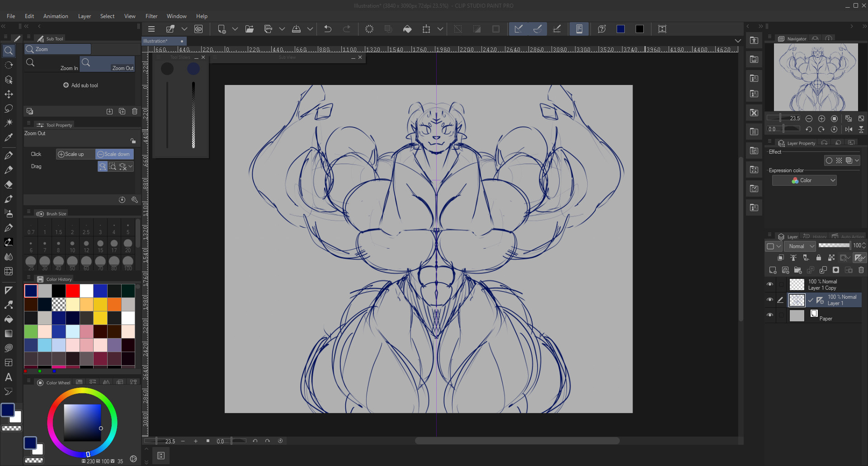Screen dimensions: 868x466
Task: Click the Undo arrow in command bar
Action: pos(328,29)
